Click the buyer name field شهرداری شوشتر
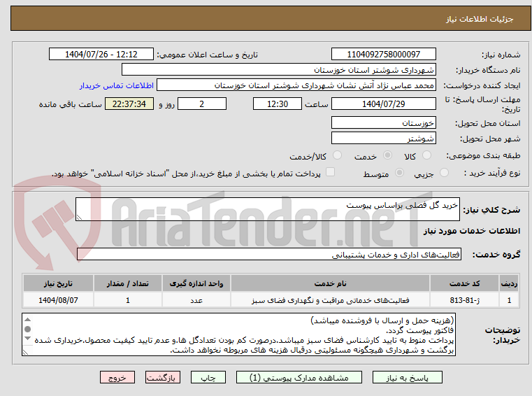 (x=278, y=70)
